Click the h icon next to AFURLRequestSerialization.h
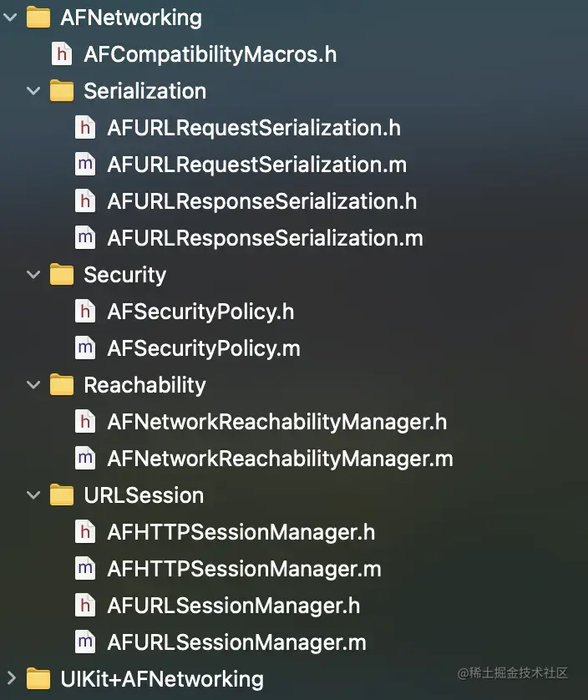Image resolution: width=588 pixels, height=700 pixels. pyautogui.click(x=84, y=128)
